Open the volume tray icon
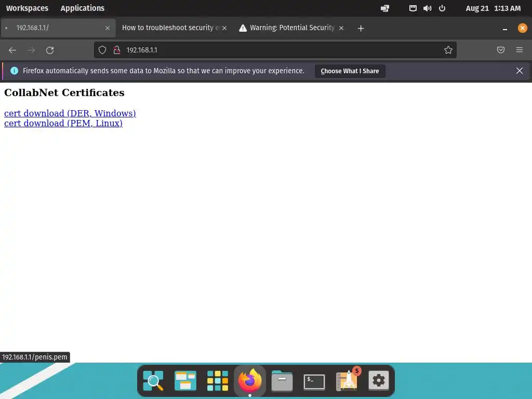The width and height of the screenshot is (532, 399). tap(427, 8)
